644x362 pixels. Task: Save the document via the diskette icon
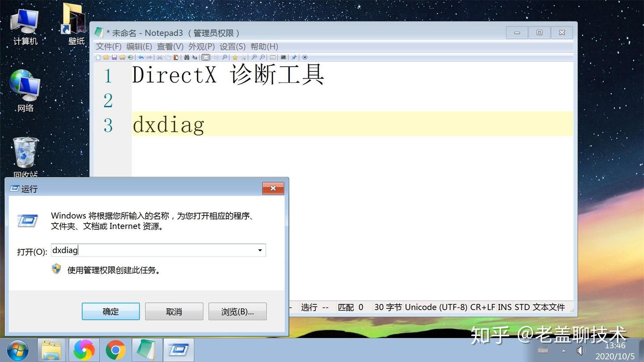click(x=114, y=57)
